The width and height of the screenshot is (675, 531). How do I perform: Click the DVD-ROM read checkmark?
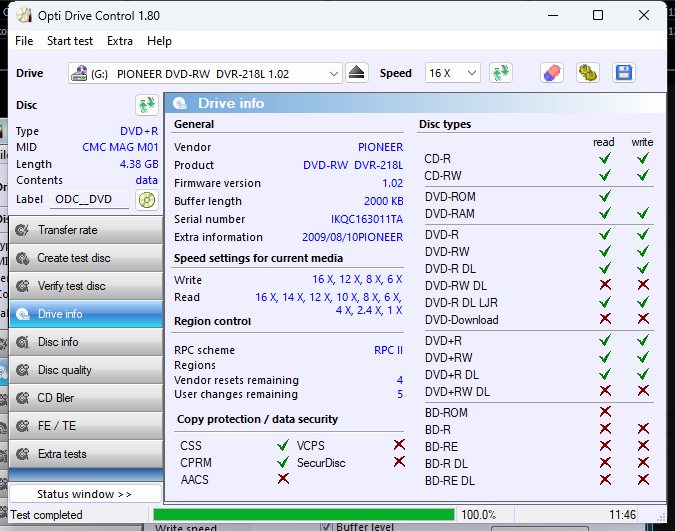[605, 196]
